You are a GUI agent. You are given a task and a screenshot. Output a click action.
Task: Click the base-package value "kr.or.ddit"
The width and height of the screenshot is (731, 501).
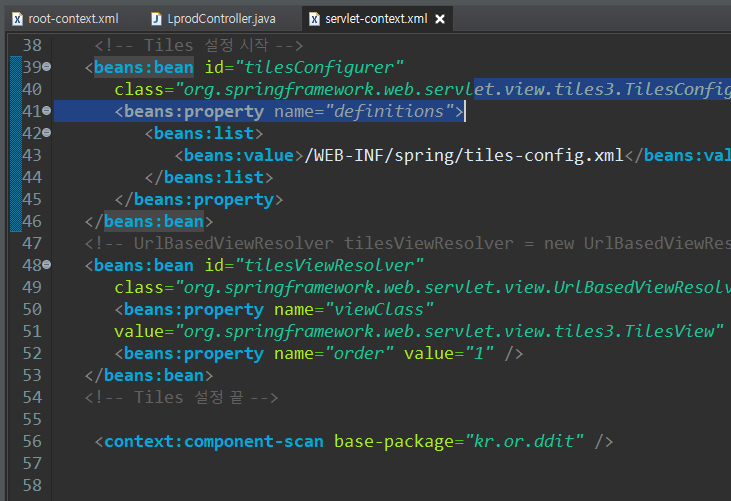(x=524, y=441)
